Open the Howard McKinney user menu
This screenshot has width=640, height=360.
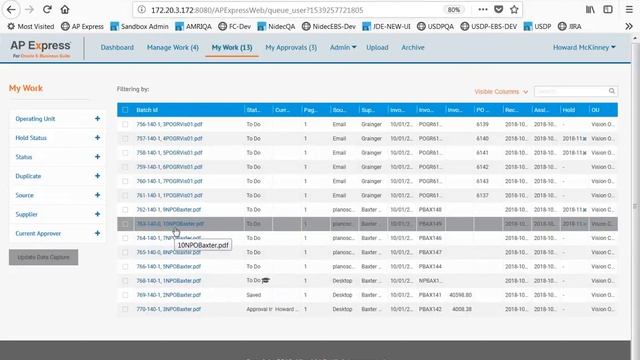(584, 47)
